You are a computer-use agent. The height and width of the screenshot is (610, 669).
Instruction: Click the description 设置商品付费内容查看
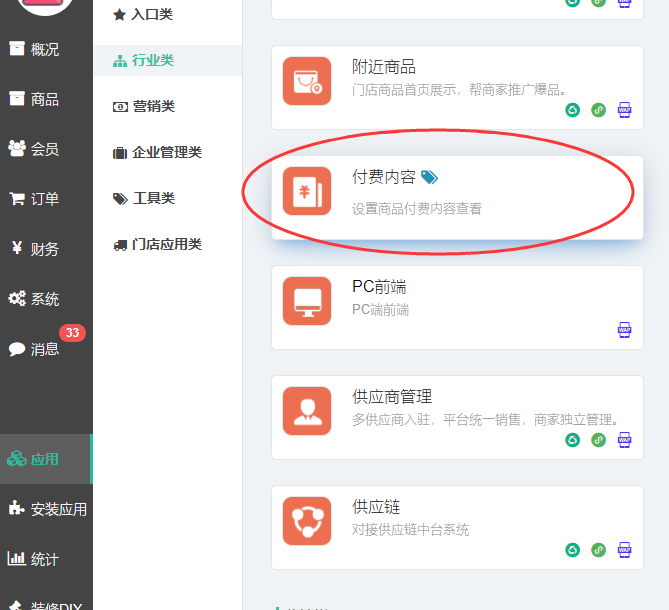417,209
